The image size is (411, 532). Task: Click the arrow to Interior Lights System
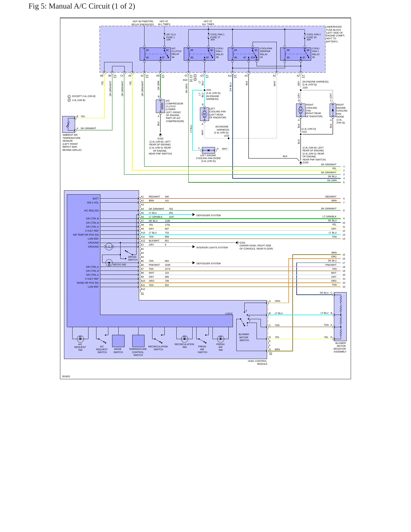(x=194, y=247)
